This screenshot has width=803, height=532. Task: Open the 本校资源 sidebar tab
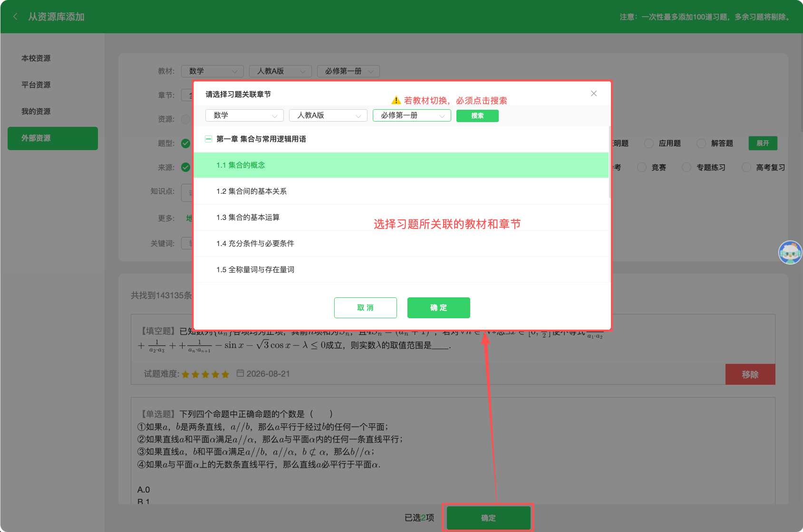point(53,58)
